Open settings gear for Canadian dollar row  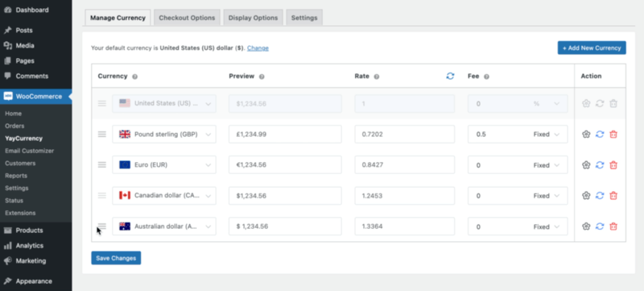[x=586, y=196]
